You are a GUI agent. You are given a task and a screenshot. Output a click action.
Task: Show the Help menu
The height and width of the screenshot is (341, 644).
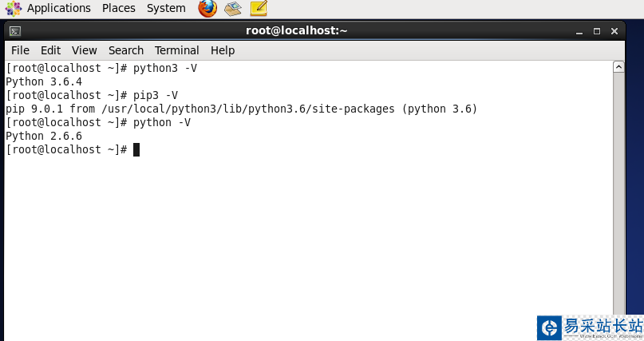click(x=223, y=50)
